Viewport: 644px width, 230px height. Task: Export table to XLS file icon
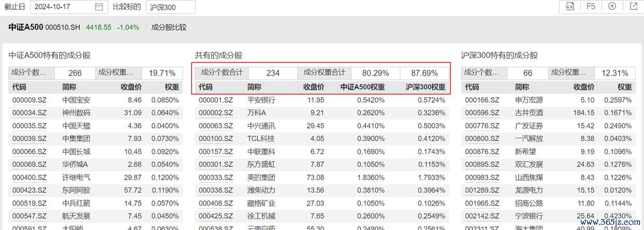coord(569,6)
